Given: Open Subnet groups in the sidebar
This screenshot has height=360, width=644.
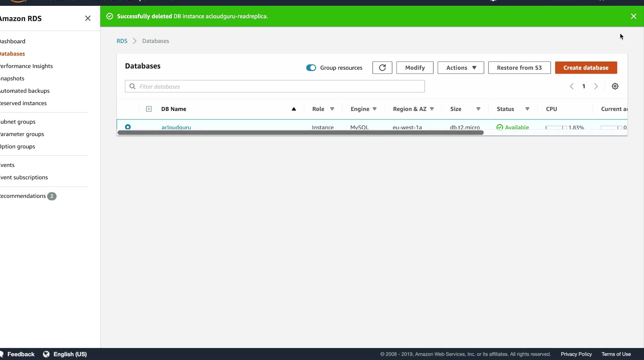Looking at the screenshot, I should pos(18,122).
